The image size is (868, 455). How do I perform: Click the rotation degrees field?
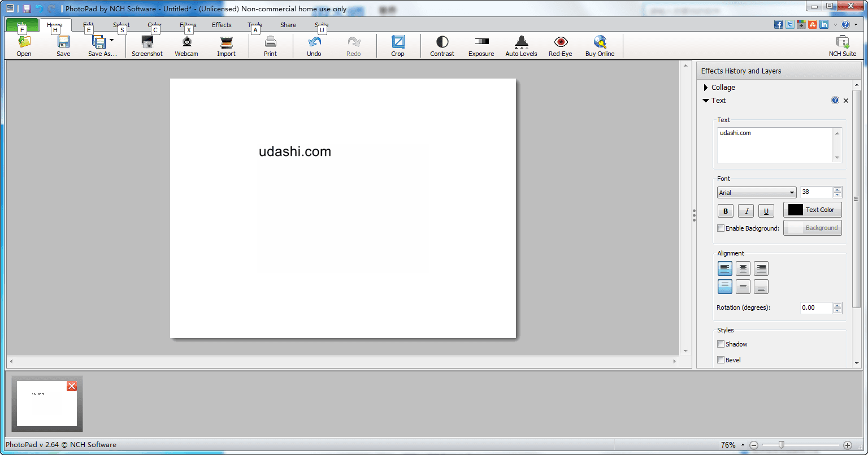pos(816,308)
